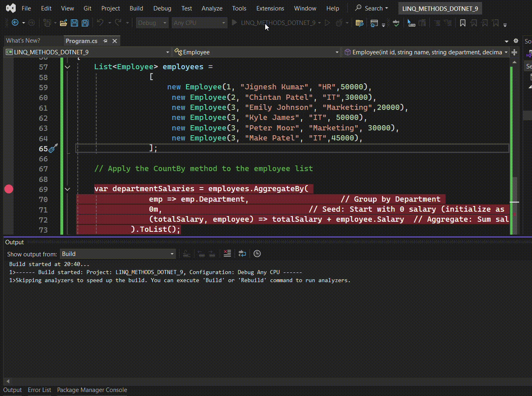This screenshot has height=396, width=532.
Task: Undo the last edit
Action: (100, 23)
